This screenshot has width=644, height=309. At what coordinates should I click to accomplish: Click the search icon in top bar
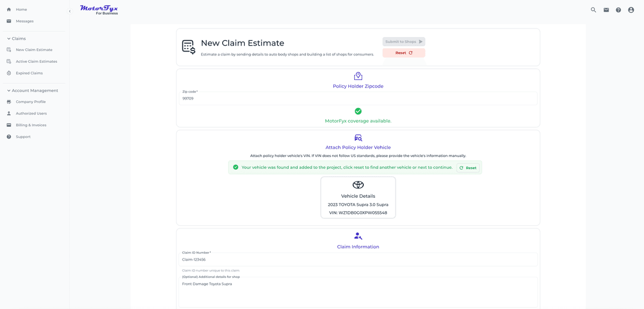point(593,10)
